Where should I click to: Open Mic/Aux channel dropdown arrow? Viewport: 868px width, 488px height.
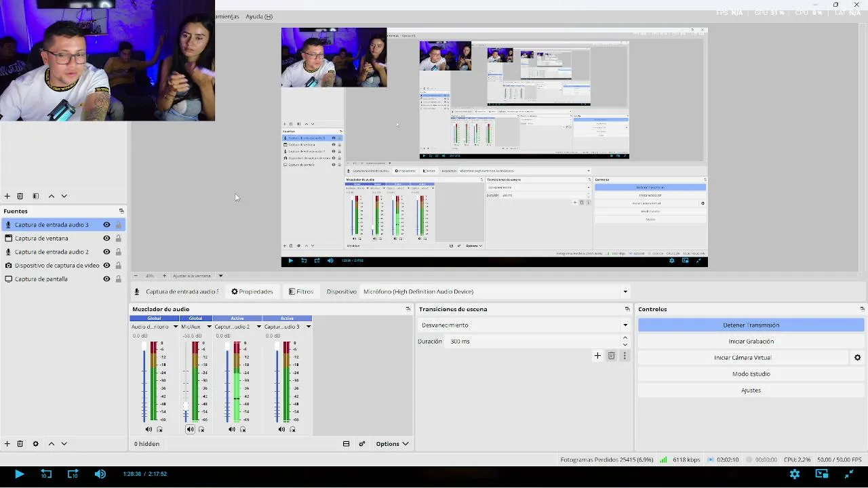coord(209,327)
